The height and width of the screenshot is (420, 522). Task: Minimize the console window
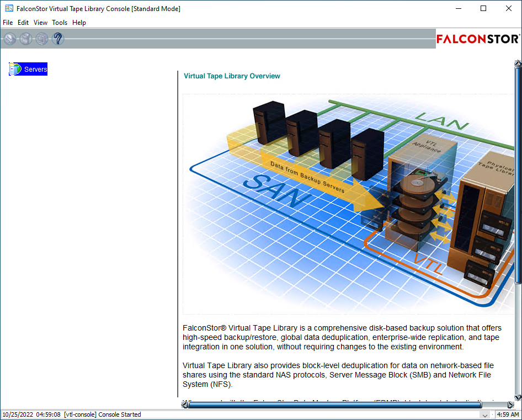459,8
